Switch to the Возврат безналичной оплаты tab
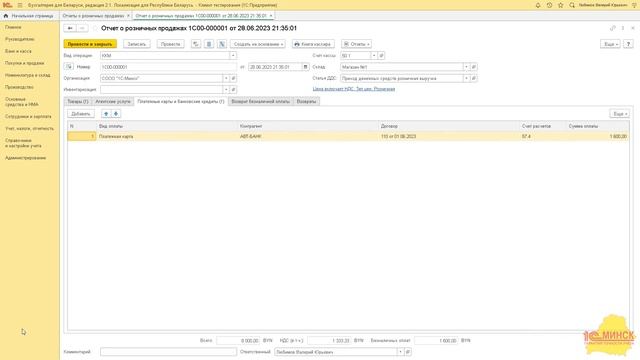Screen dimensions: 640x360 point(260,101)
